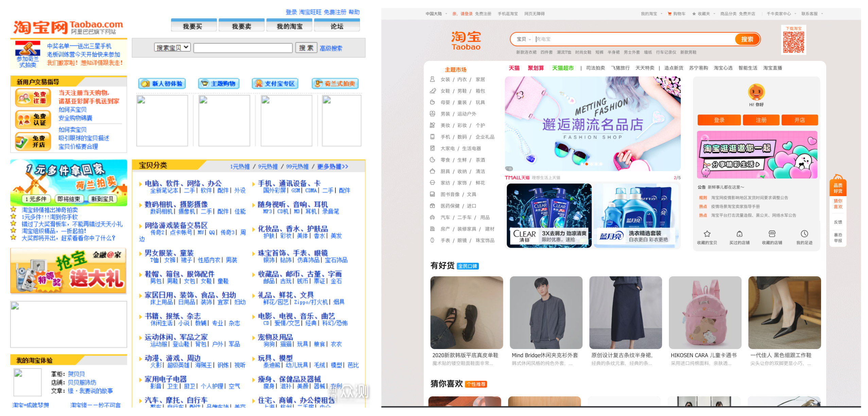Expand 玩具、模型 category arrow

[254, 359]
